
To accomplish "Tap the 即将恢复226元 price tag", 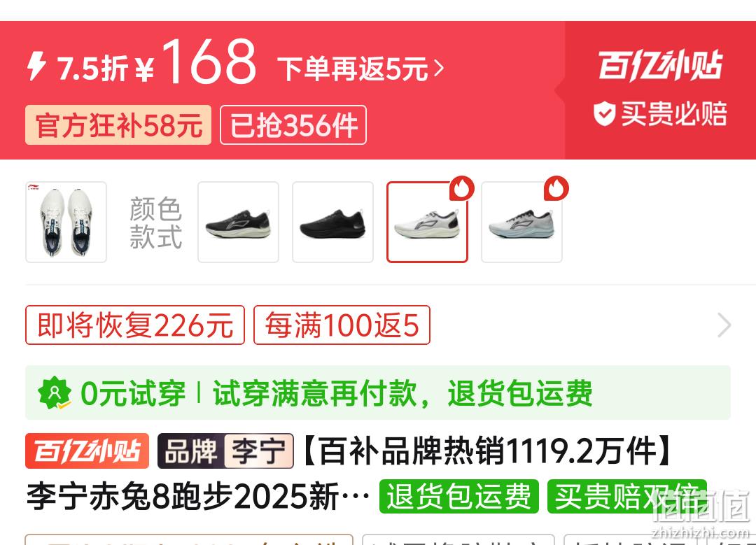I will tap(135, 325).
